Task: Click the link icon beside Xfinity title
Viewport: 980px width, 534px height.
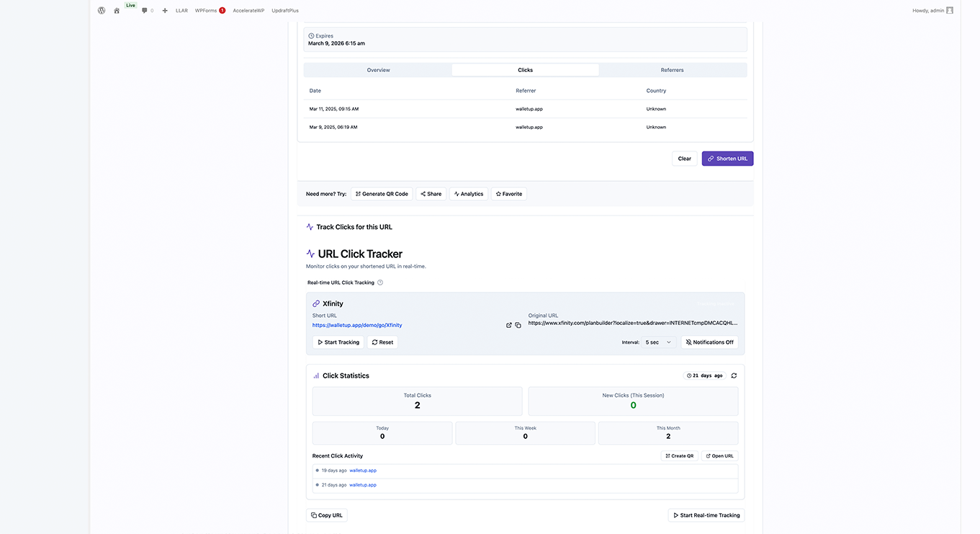Action: click(x=316, y=304)
